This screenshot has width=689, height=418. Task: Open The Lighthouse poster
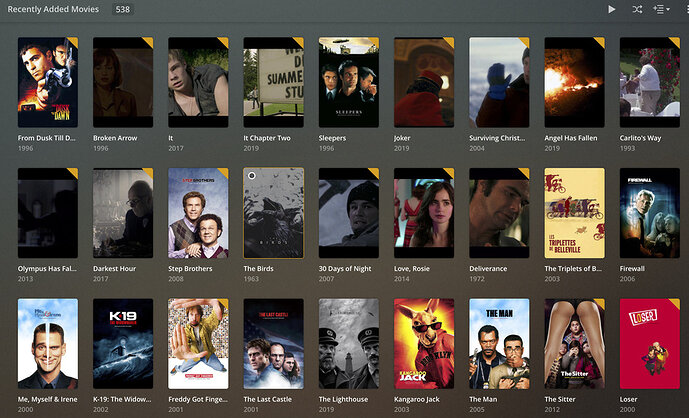pos(348,344)
